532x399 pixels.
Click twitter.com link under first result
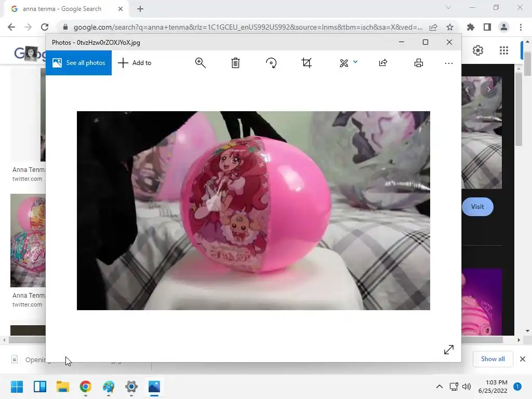click(27, 179)
